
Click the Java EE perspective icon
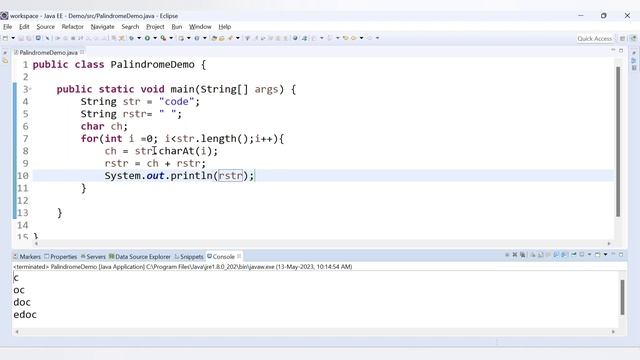tap(633, 38)
